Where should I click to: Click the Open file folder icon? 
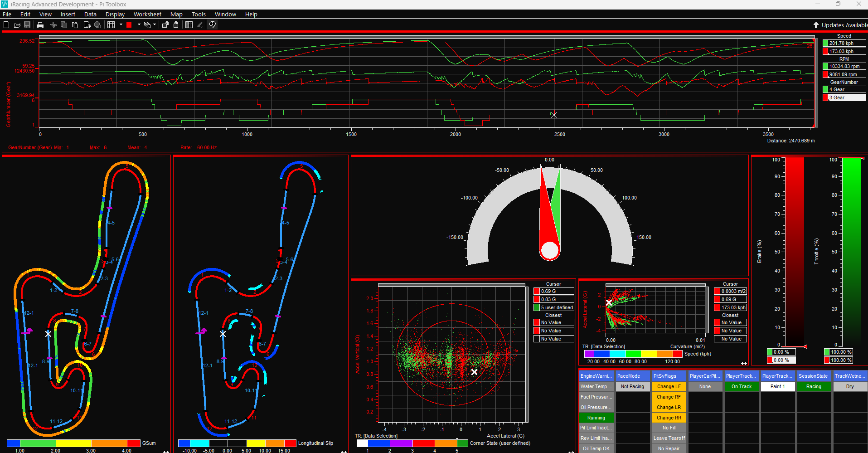point(17,25)
